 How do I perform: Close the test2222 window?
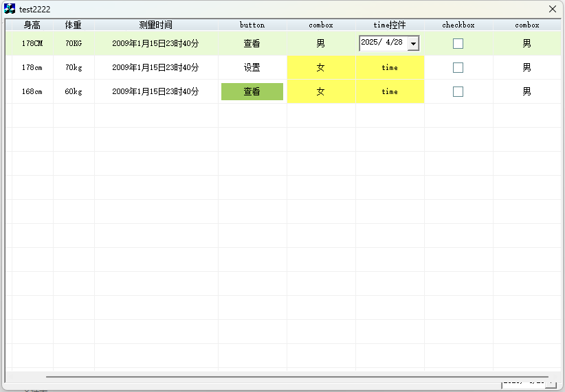point(553,9)
